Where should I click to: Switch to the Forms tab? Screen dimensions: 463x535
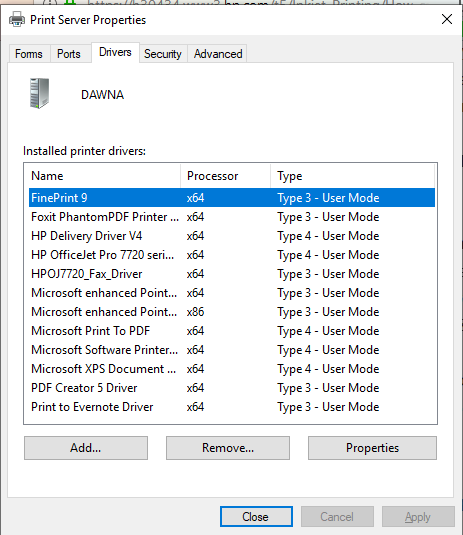click(29, 54)
